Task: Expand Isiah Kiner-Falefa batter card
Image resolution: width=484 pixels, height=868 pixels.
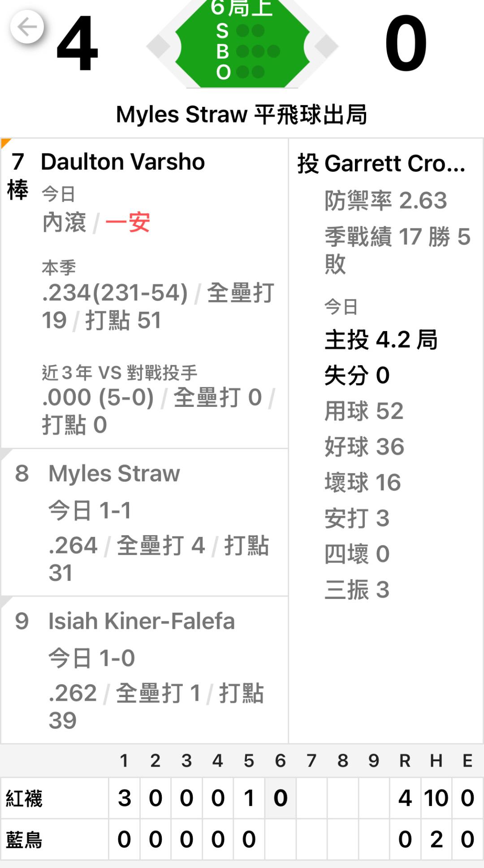Action: (x=141, y=621)
